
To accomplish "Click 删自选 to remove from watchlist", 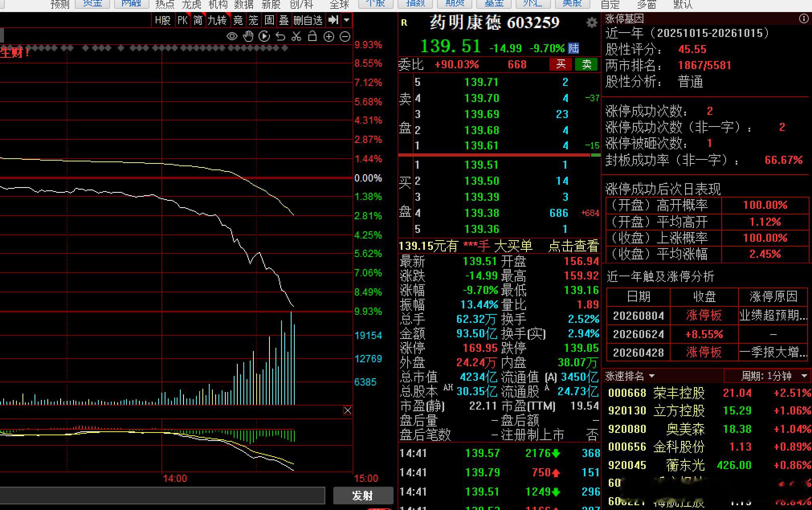I will point(308,20).
